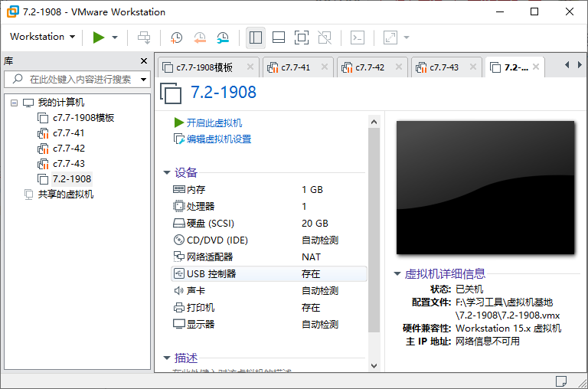Click the stretch guest display icon
Image resolution: width=588 pixels, height=389 pixels.
pos(390,37)
